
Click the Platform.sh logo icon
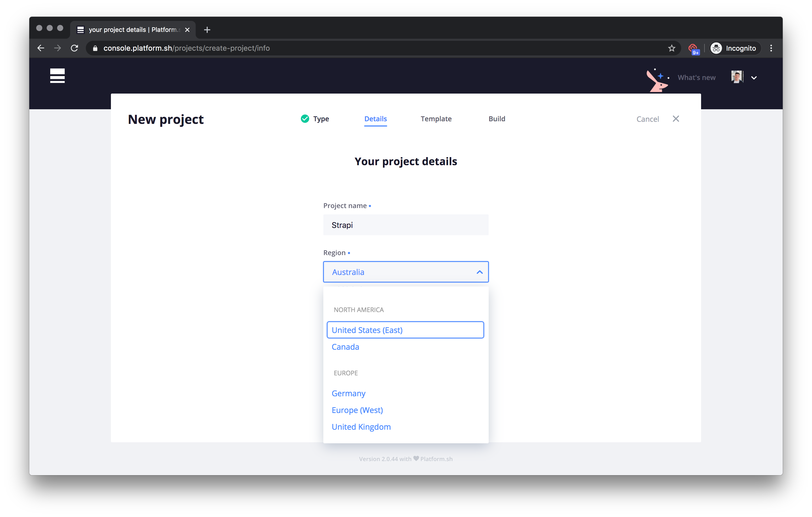click(57, 76)
